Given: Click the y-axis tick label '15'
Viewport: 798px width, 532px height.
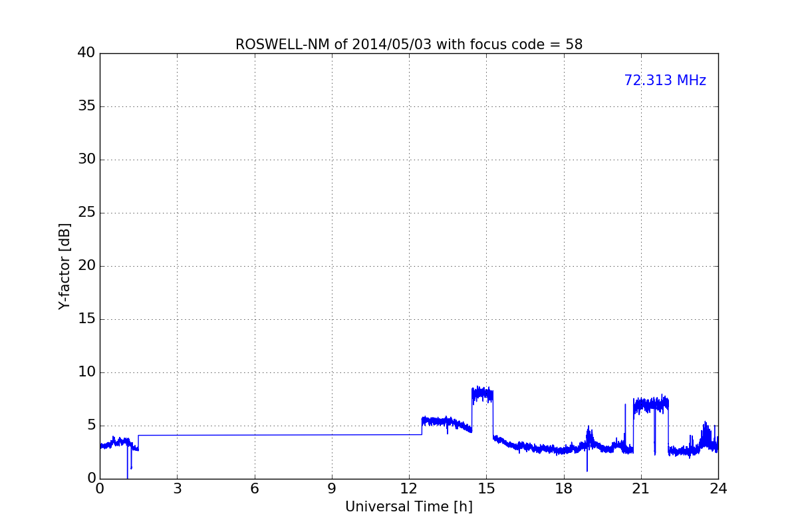Looking at the screenshot, I should click(x=86, y=319).
